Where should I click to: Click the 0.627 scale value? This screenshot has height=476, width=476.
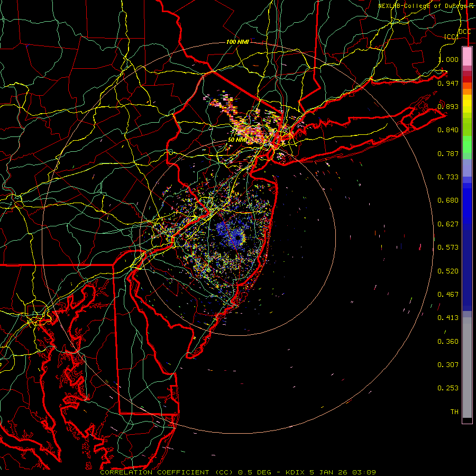448,224
